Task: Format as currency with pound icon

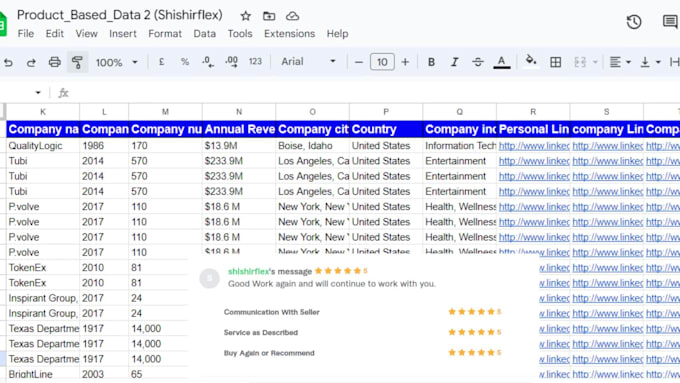Action: coord(161,62)
